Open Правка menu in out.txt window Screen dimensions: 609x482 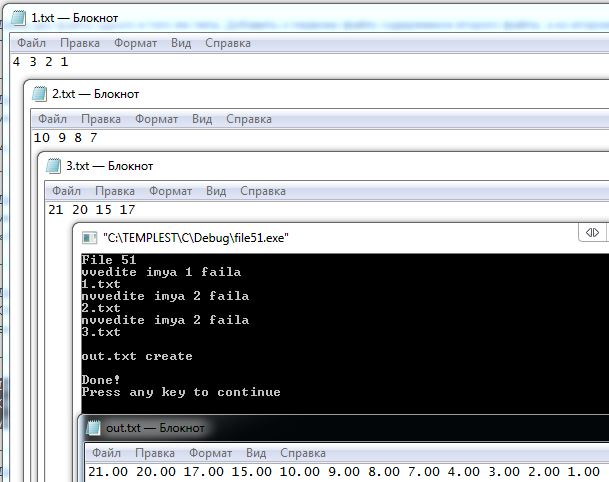(x=155, y=453)
